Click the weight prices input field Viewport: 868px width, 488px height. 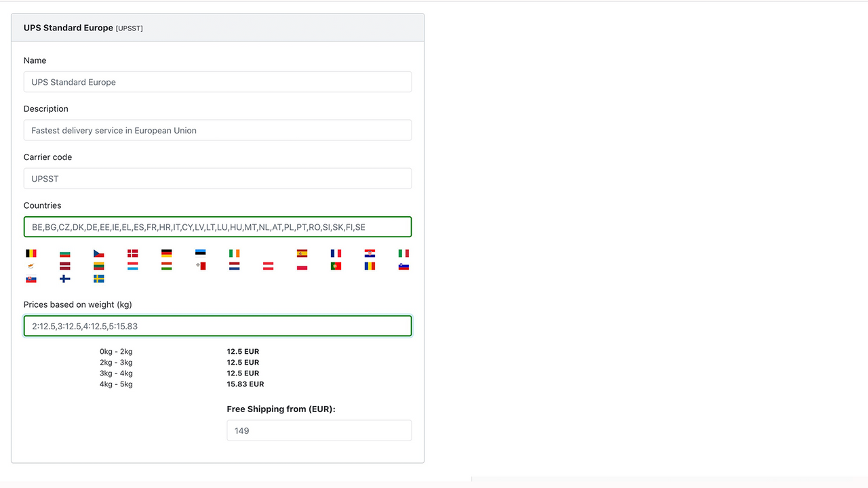coord(218,326)
